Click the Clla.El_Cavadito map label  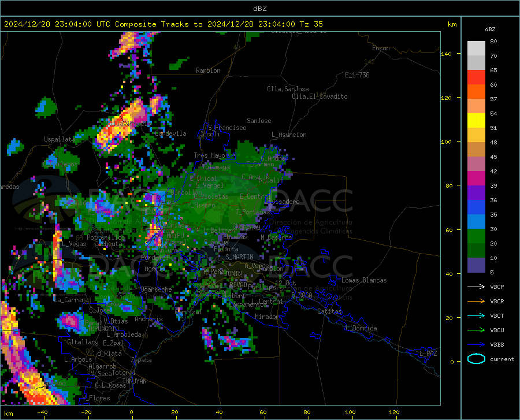(x=320, y=96)
